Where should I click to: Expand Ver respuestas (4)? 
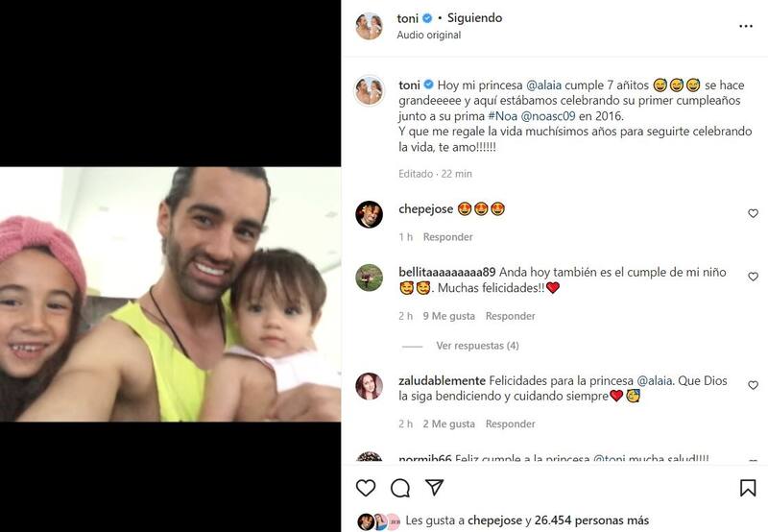point(477,346)
